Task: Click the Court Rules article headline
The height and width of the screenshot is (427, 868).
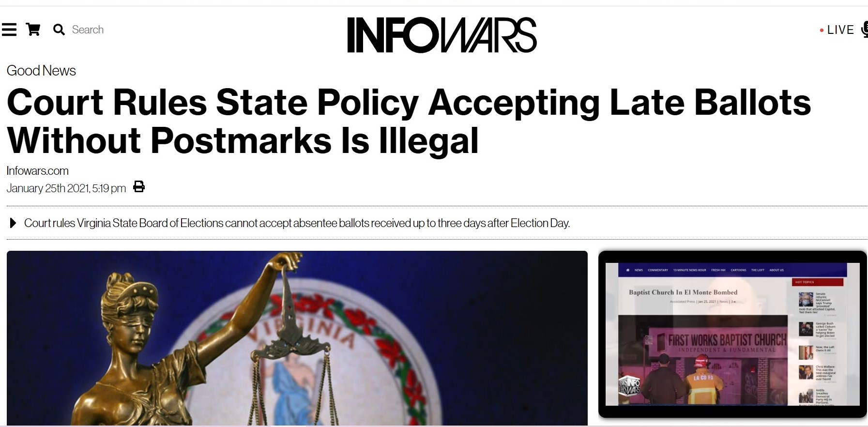Action: [409, 122]
